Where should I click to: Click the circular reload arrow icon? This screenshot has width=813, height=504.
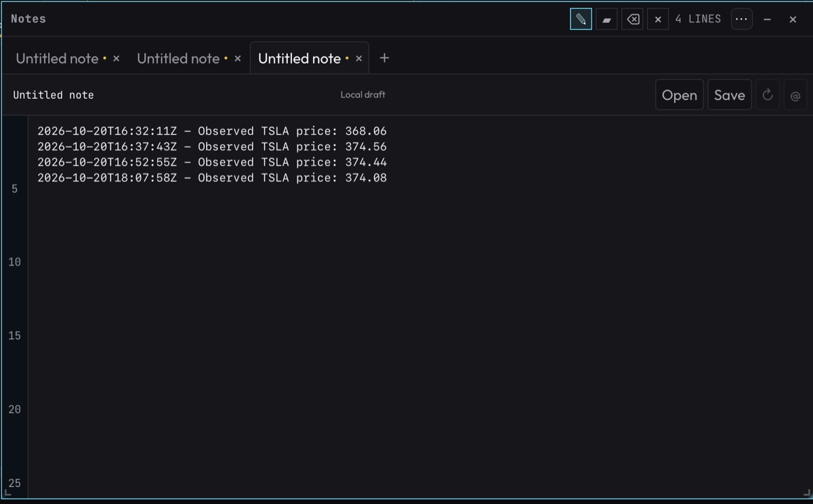pyautogui.click(x=768, y=95)
